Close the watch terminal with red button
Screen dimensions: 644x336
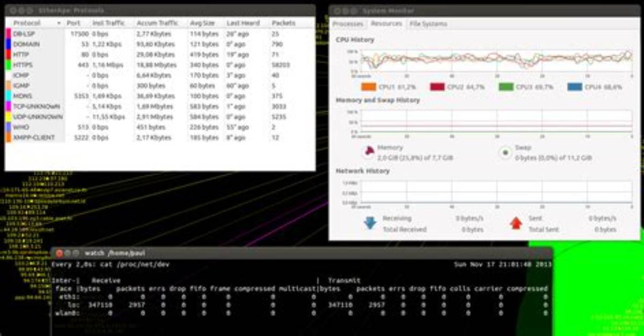coord(60,253)
